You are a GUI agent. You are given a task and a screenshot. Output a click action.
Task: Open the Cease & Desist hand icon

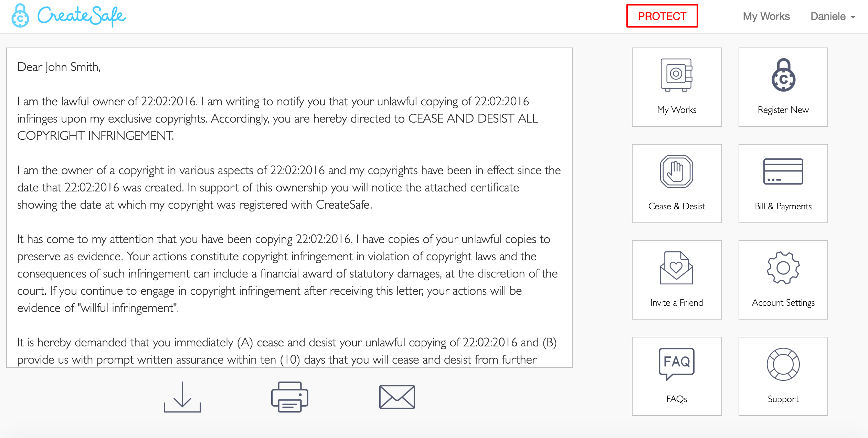point(676,171)
